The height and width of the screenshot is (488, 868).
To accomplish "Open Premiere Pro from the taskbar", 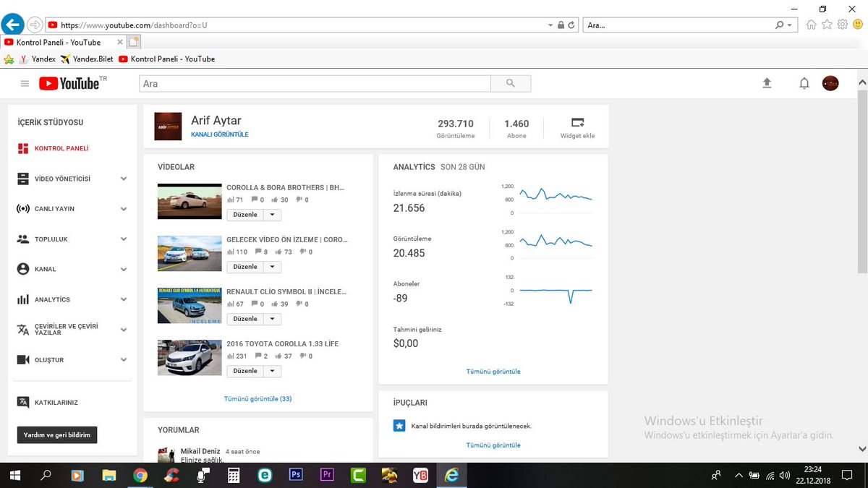I will pyautogui.click(x=326, y=476).
